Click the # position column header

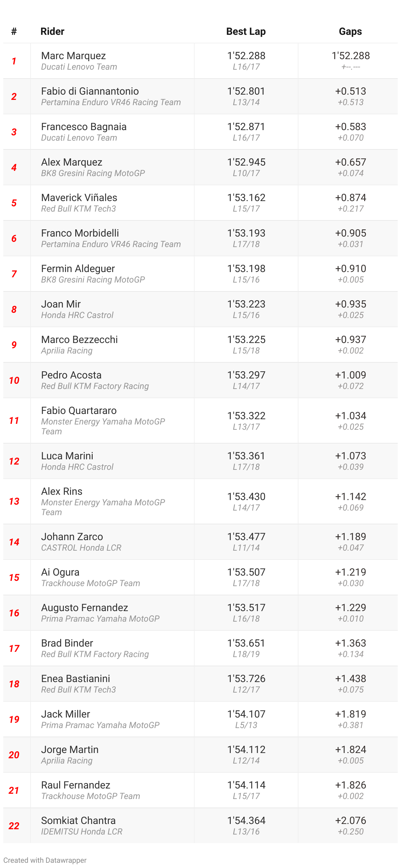click(x=14, y=31)
